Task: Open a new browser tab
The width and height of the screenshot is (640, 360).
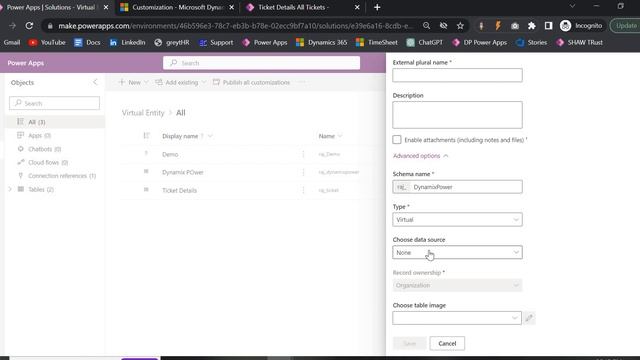Action: point(377,7)
